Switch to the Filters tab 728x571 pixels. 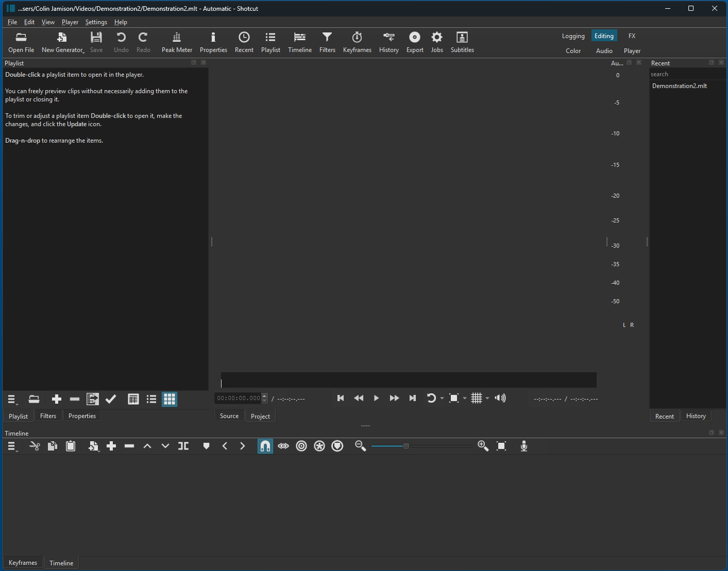tap(48, 416)
